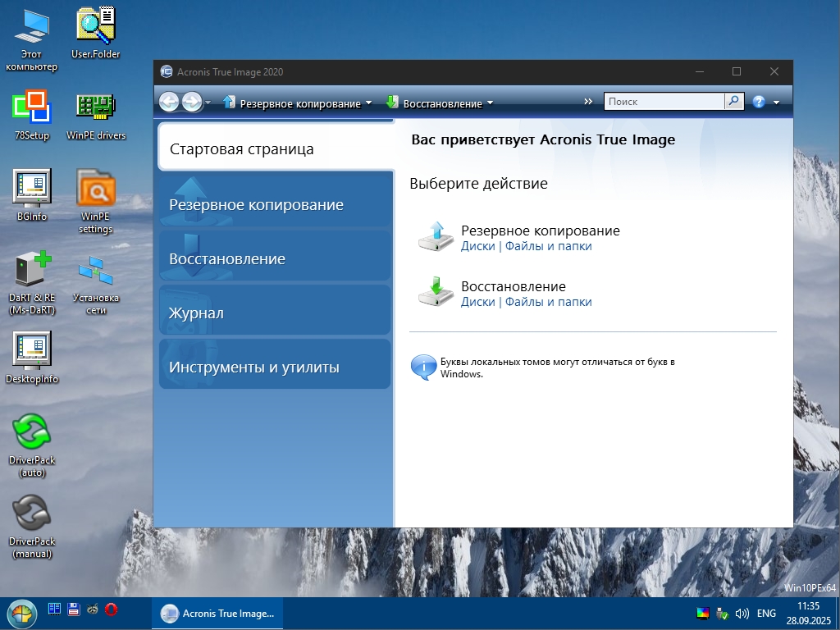Open the Инструменты и утилиты sidebar tab

(274, 367)
